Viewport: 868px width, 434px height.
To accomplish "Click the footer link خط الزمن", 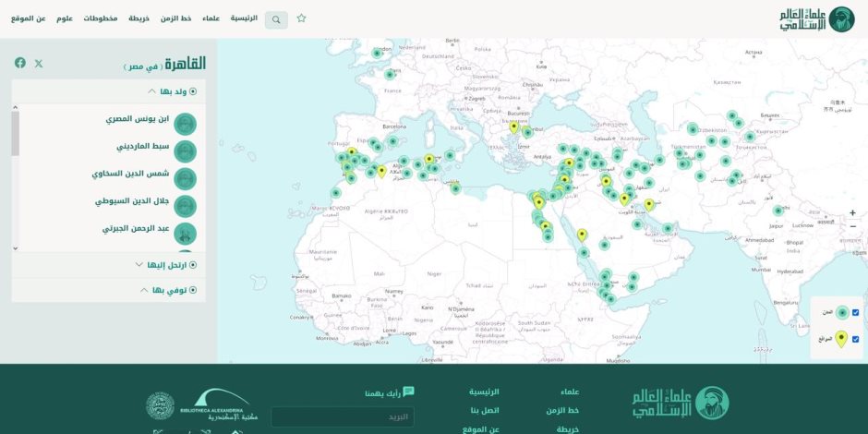I will tap(562, 411).
